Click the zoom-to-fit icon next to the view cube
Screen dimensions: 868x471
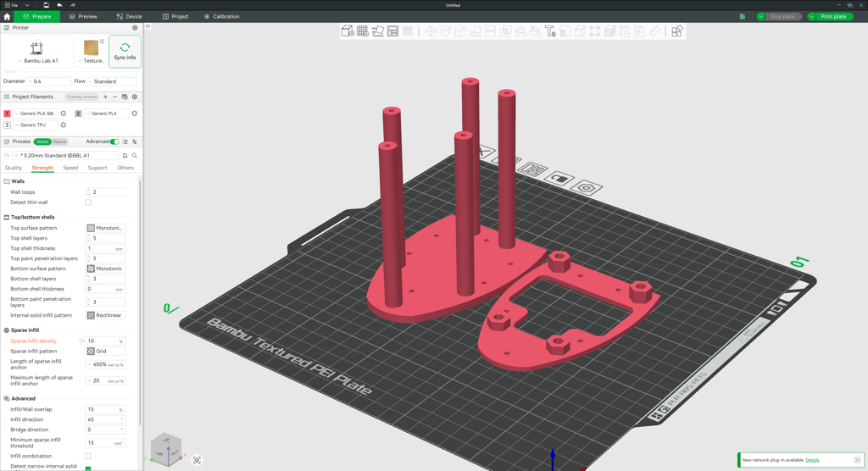click(197, 460)
